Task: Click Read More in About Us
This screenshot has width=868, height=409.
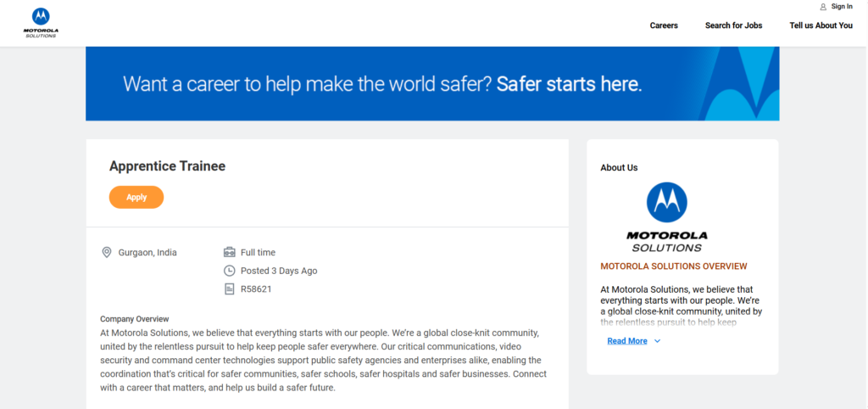Action: pyautogui.click(x=627, y=341)
